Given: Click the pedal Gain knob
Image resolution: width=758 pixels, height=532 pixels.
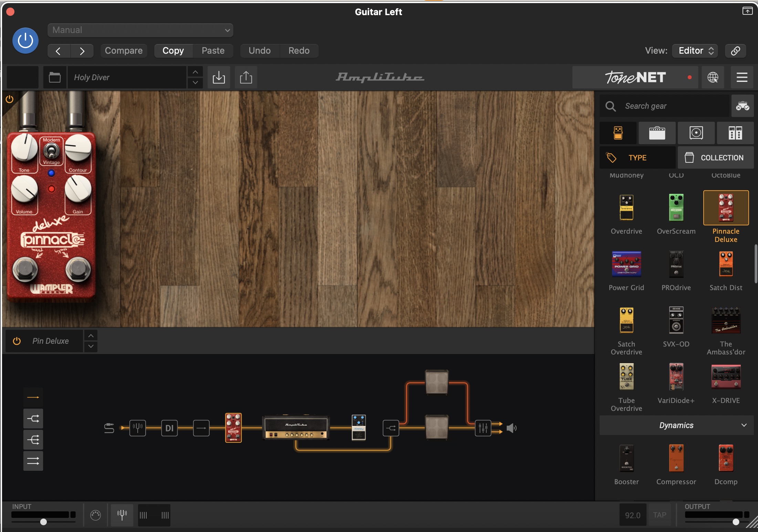Looking at the screenshot, I should 78,189.
